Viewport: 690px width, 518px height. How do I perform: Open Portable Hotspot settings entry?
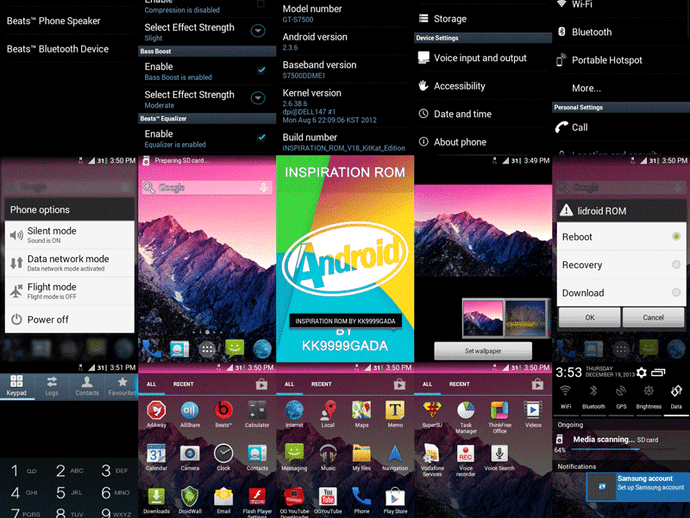(x=621, y=60)
